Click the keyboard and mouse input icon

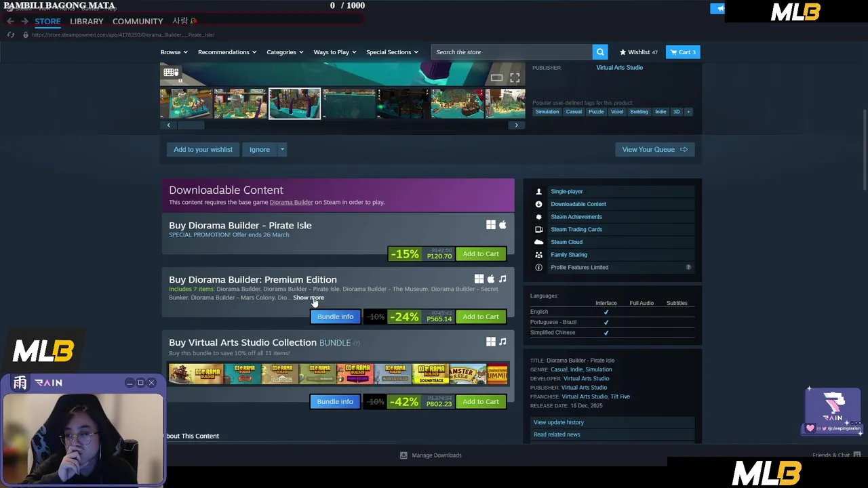coord(171,73)
